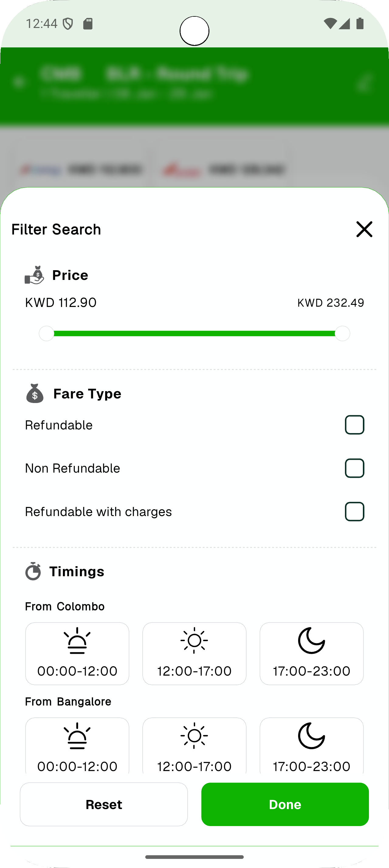Close the Filter Search panel
389x868 pixels.
[x=364, y=229]
